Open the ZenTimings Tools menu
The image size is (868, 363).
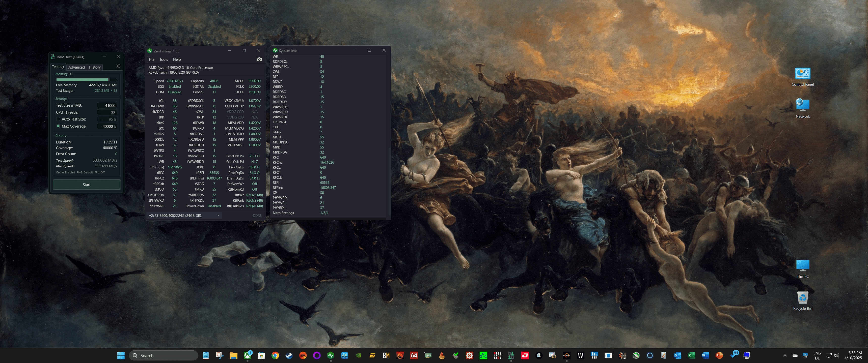[164, 59]
